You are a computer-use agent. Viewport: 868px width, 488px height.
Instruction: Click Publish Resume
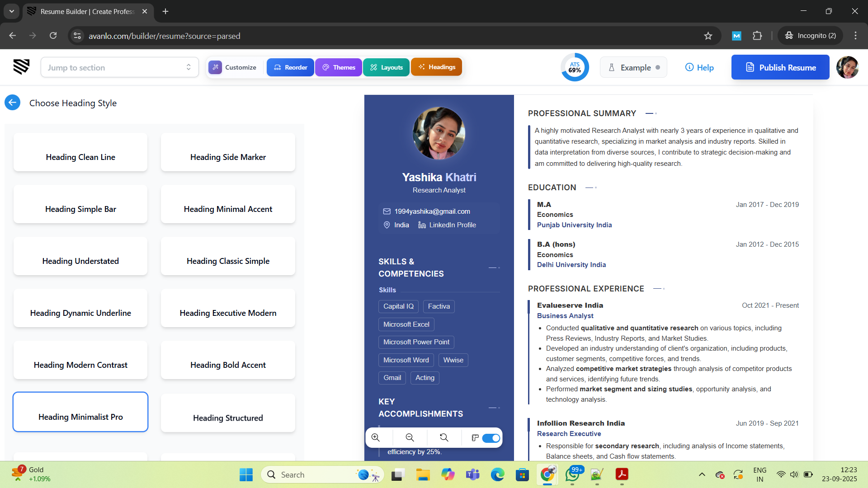point(780,67)
